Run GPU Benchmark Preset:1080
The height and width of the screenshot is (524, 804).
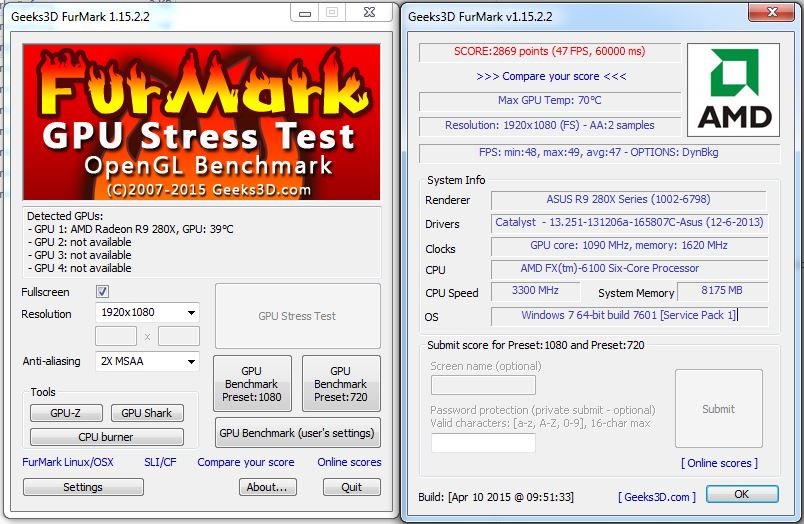coord(252,384)
